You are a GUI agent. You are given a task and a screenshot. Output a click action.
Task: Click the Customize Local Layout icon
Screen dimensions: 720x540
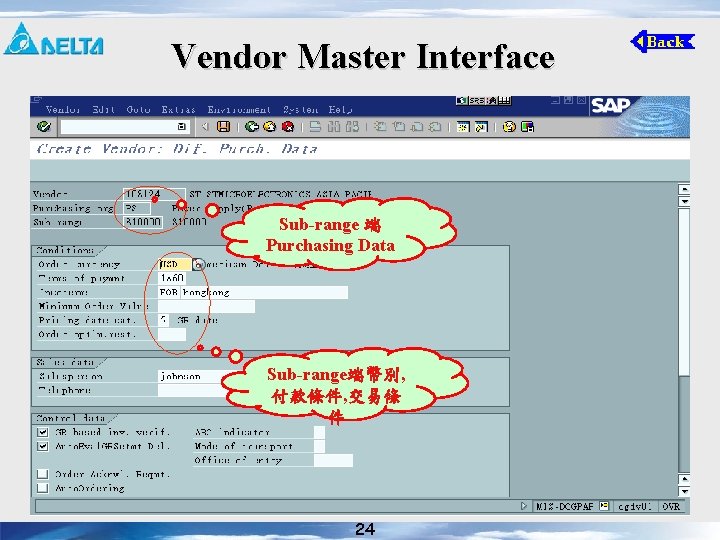(527, 127)
